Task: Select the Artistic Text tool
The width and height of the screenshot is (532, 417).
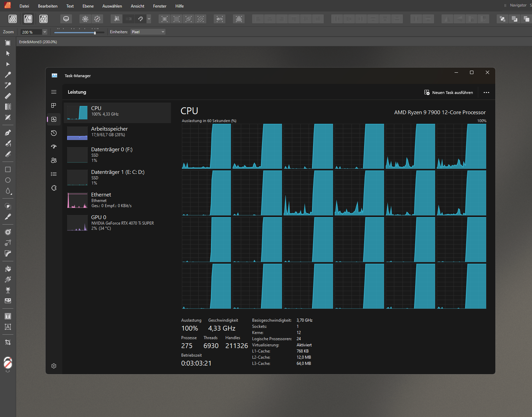Action: click(x=8, y=327)
